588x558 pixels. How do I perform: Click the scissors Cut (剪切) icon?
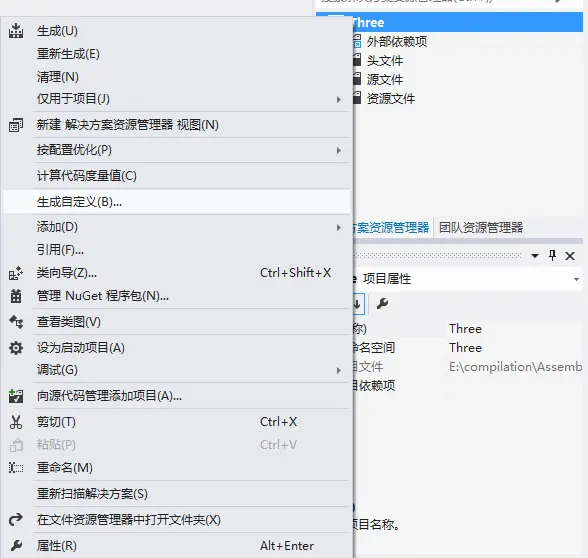coord(16,422)
